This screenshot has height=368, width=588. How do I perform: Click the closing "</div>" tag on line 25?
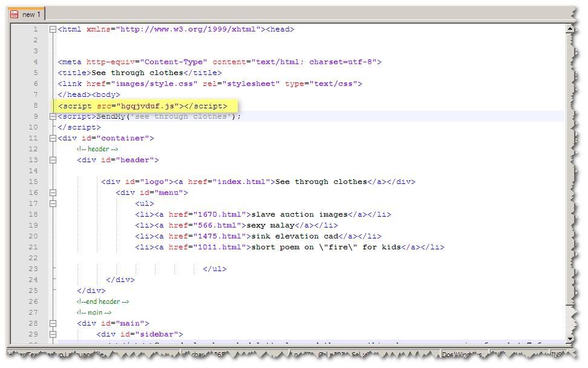coord(91,291)
